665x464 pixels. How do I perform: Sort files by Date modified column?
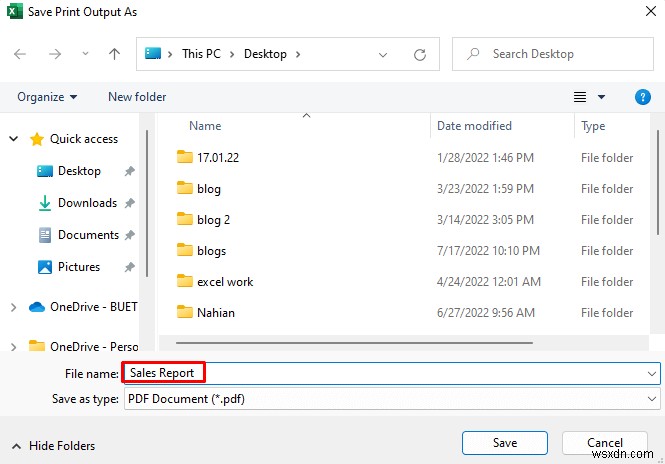pyautogui.click(x=474, y=126)
